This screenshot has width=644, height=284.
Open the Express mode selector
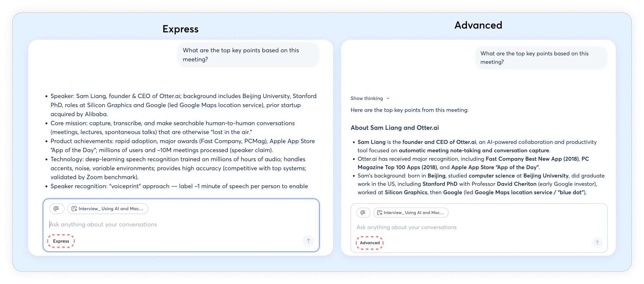[x=61, y=241]
